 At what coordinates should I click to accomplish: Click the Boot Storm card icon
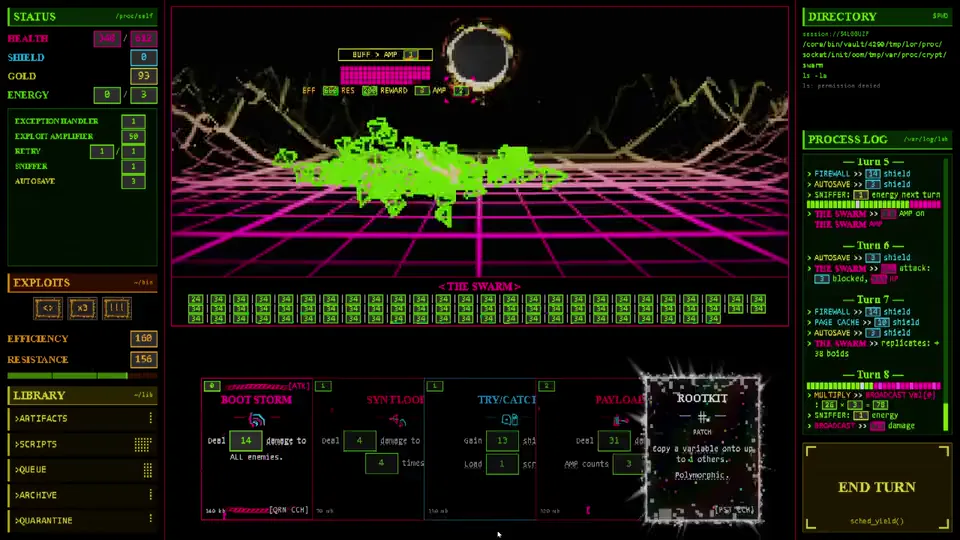[x=257, y=420]
